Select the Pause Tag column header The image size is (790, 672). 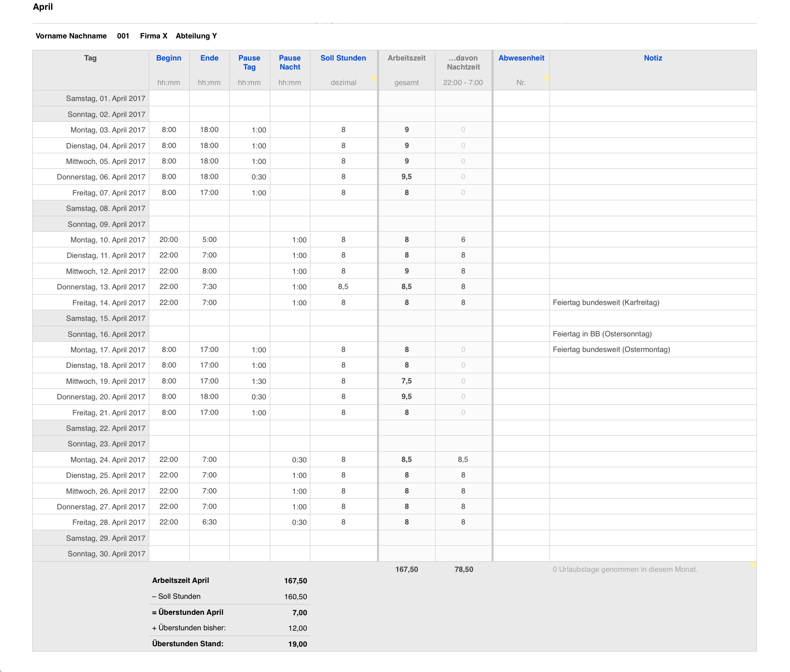click(x=249, y=63)
